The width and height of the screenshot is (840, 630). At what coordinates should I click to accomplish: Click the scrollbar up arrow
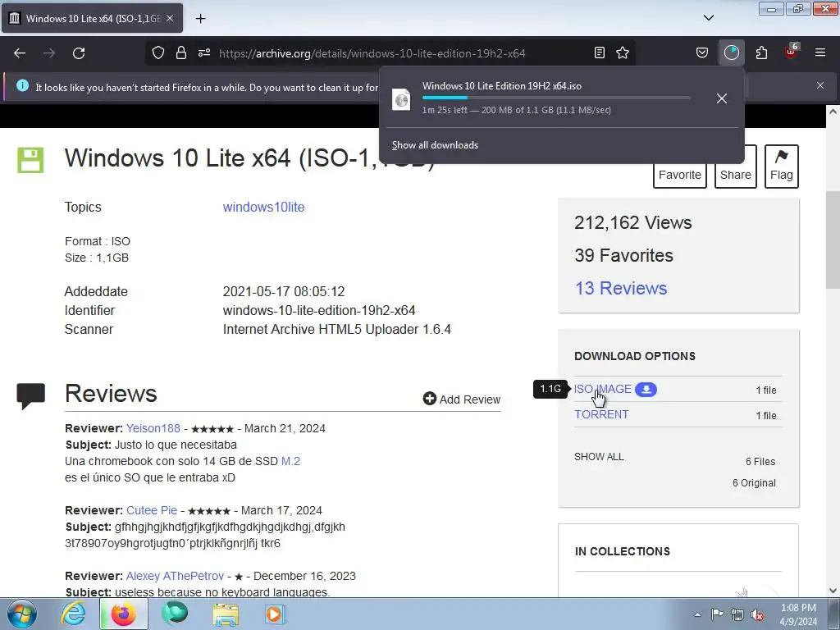coord(833,112)
